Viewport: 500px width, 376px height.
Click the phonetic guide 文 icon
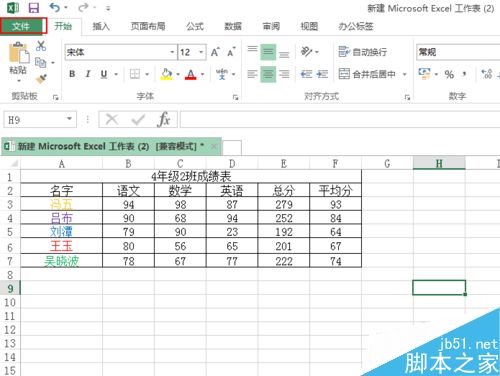pyautogui.click(x=222, y=74)
